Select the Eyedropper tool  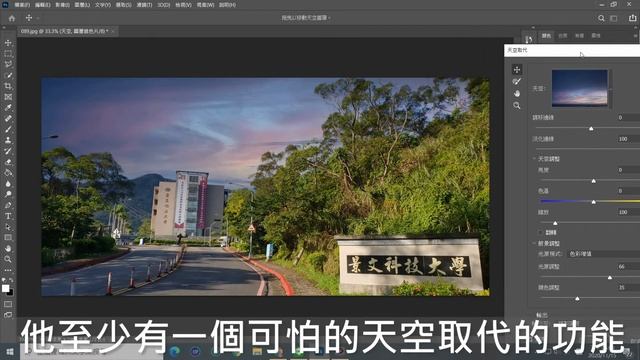(x=8, y=108)
